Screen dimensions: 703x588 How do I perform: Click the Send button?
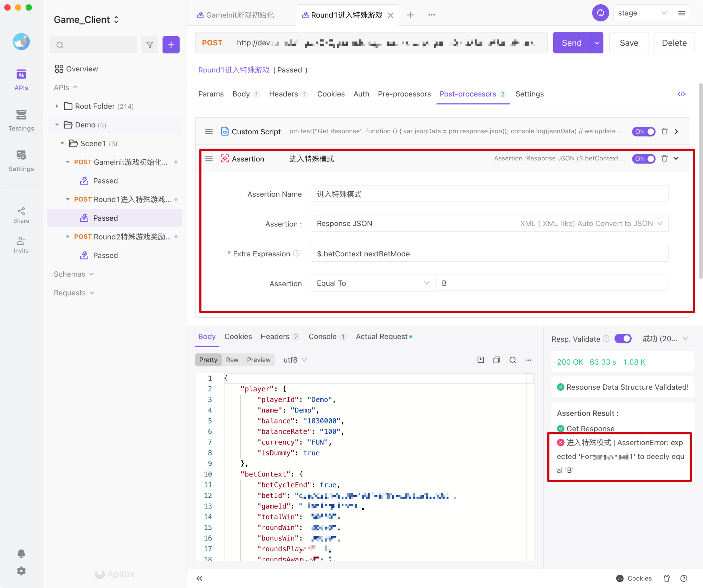(x=572, y=43)
